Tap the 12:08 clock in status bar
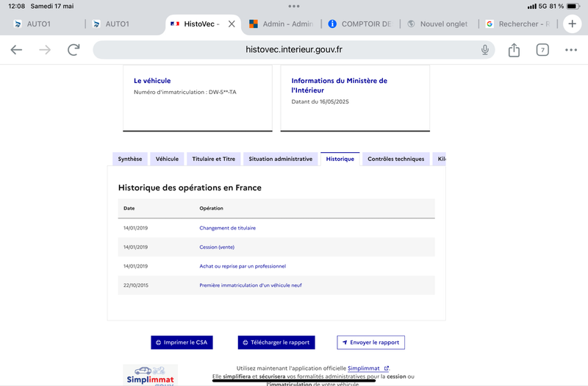The height and width of the screenshot is (386, 588). [x=16, y=7]
